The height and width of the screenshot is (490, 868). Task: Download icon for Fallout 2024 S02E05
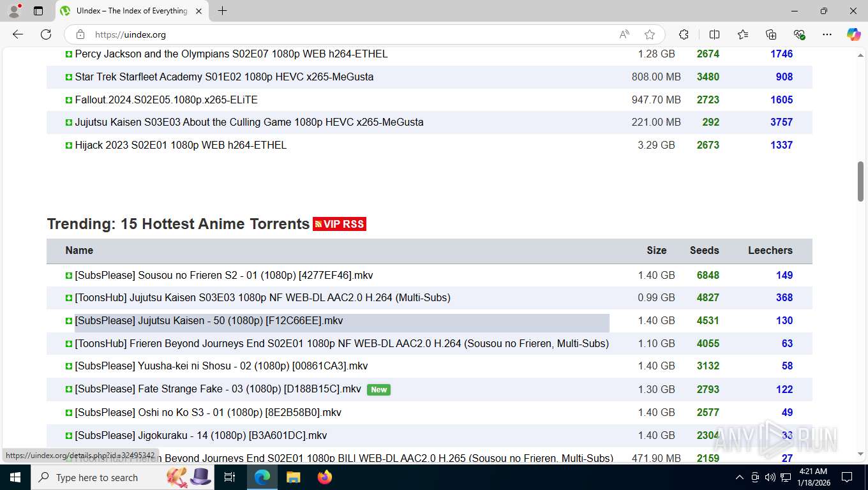(x=69, y=100)
